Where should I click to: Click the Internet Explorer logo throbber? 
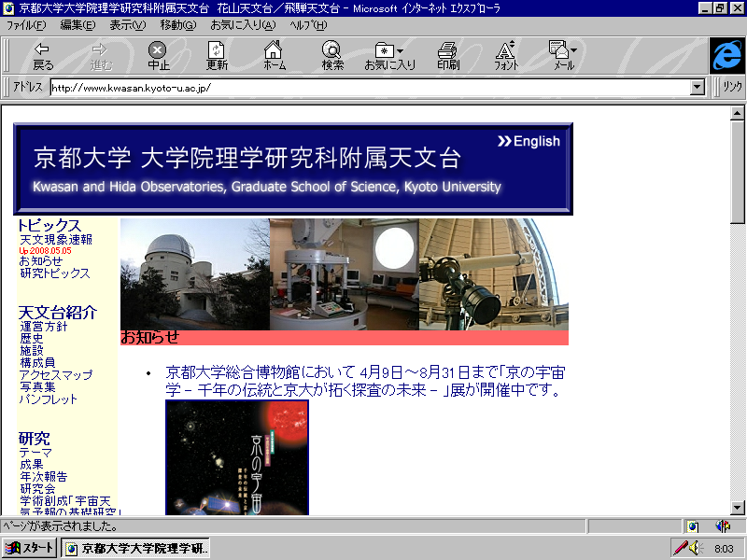727,56
